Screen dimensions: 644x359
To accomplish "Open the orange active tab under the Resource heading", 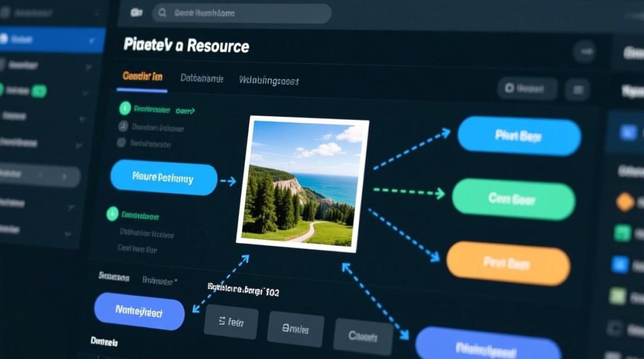I will click(142, 77).
